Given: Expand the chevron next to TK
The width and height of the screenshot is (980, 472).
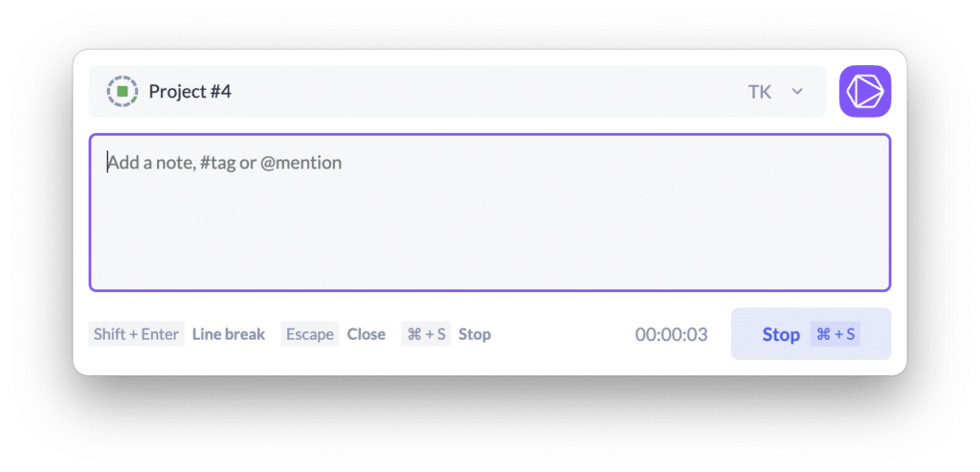Looking at the screenshot, I should pos(796,92).
